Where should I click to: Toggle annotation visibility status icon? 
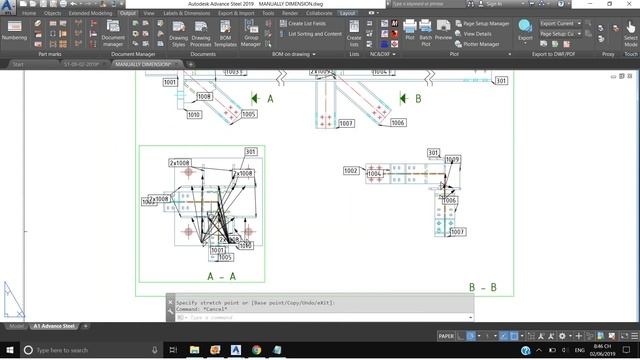pos(541,336)
